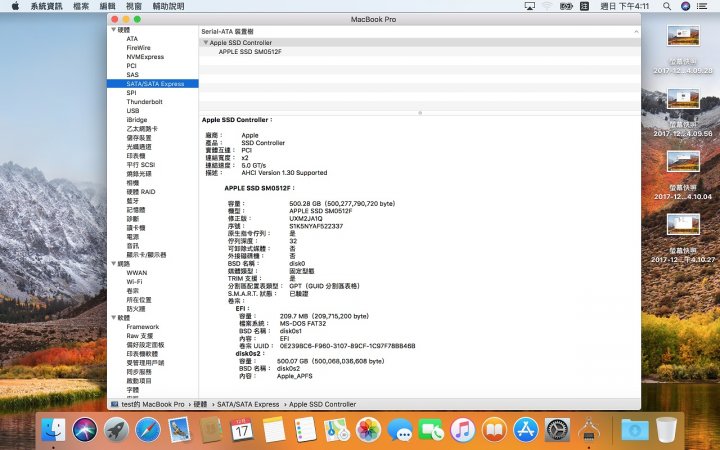Screen dimensions: 720x450
Task: Open Launchpad rocket icon in Dock
Action: (x=116, y=430)
